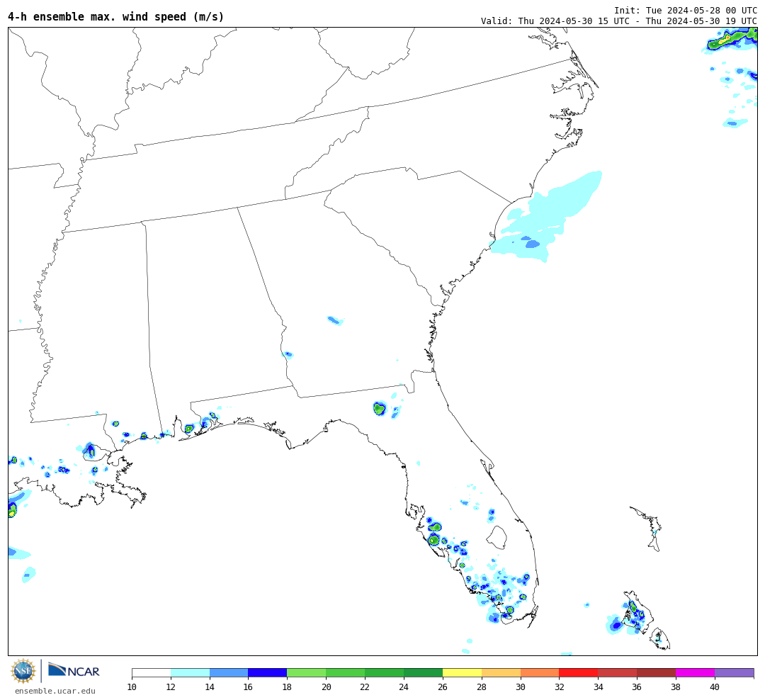
Task: Click the NSF logo icon
Action: pyautogui.click(x=23, y=671)
